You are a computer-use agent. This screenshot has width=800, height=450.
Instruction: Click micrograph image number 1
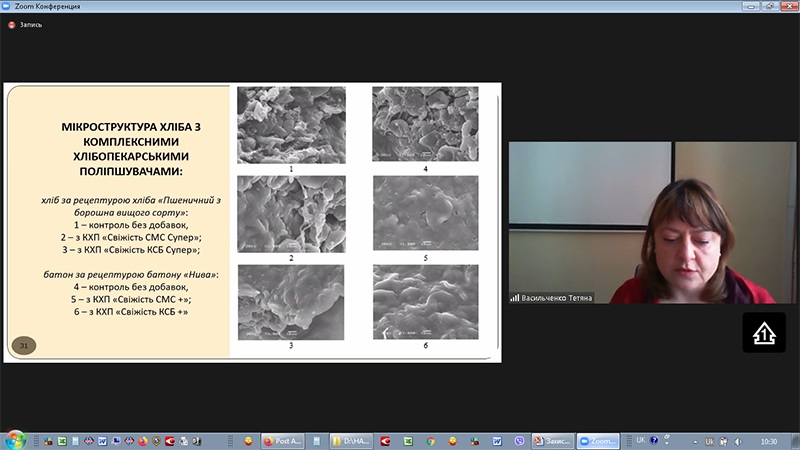[290, 124]
